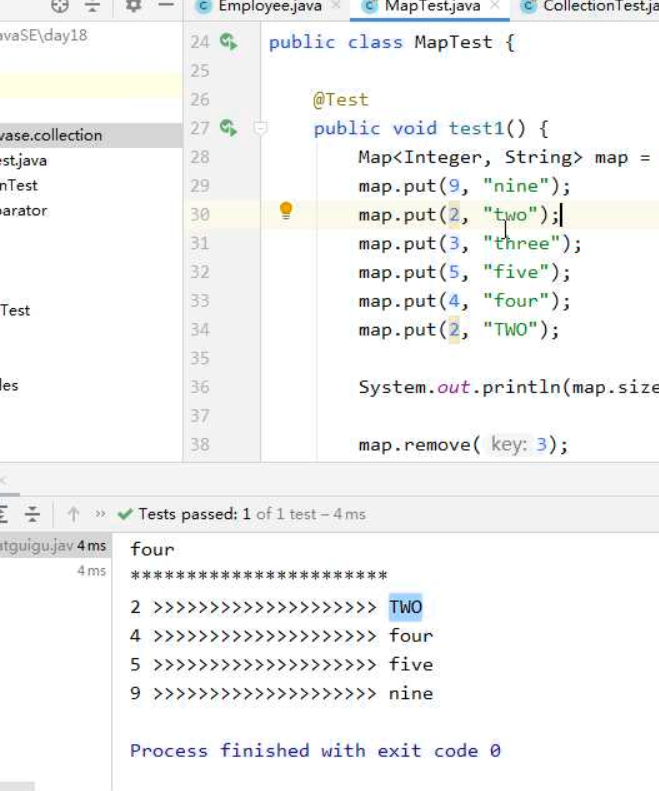This screenshot has width=659, height=791.
Task: Click the yellow lightbulb intention icon at line 30
Action: coord(286,210)
